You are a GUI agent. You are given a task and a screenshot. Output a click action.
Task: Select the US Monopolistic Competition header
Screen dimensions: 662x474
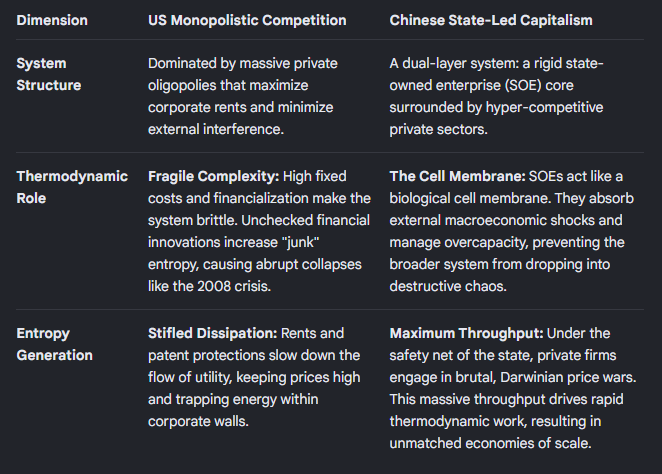pyautogui.click(x=247, y=20)
